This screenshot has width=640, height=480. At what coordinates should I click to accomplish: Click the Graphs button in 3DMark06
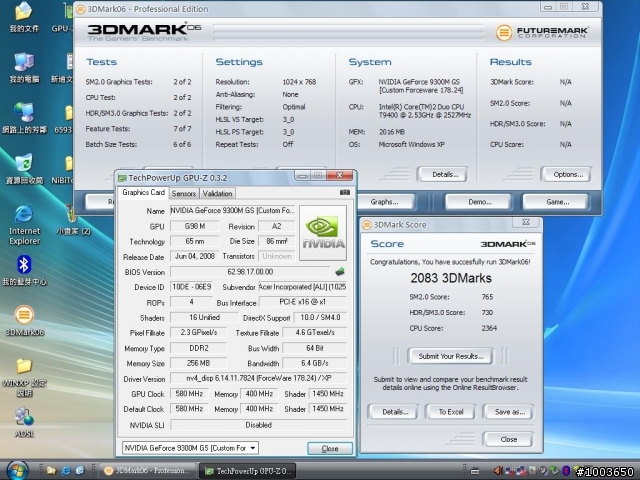click(x=384, y=202)
